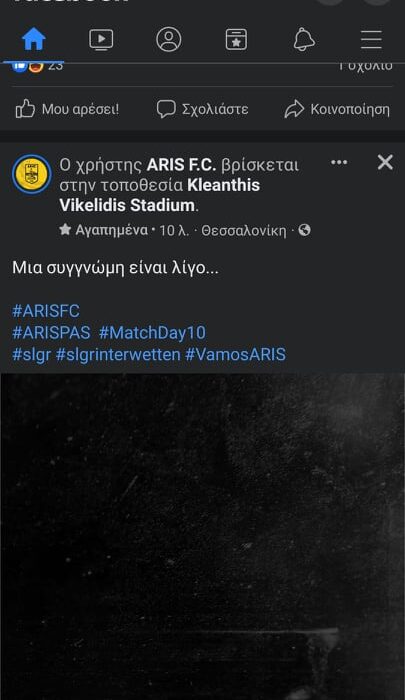Open the notifications bell

(x=304, y=39)
